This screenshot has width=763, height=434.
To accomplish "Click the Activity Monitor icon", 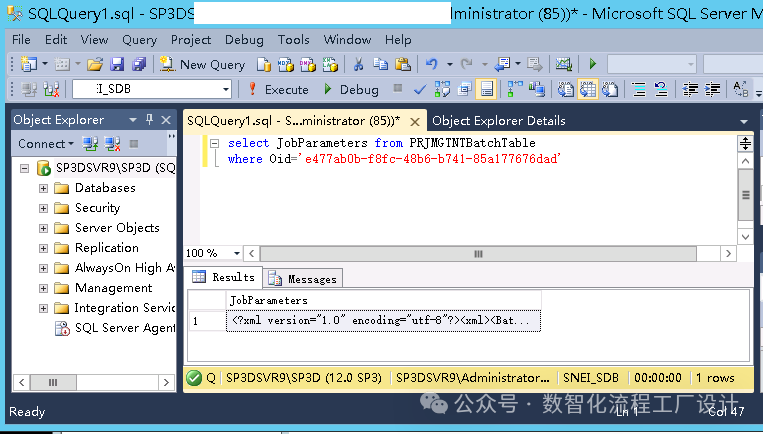I will click(563, 64).
